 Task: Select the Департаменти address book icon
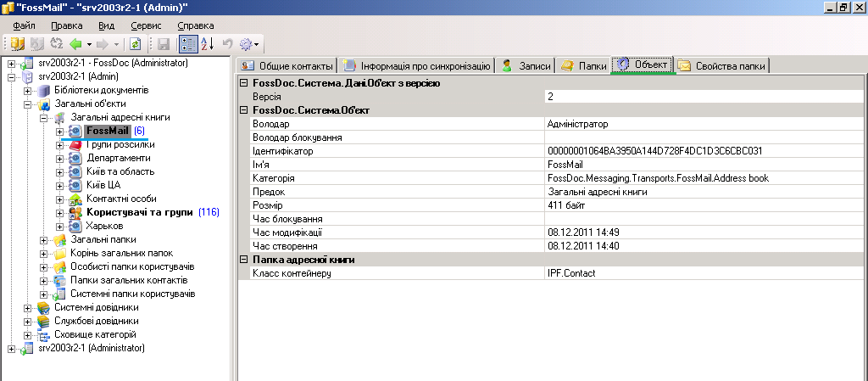click(x=75, y=159)
